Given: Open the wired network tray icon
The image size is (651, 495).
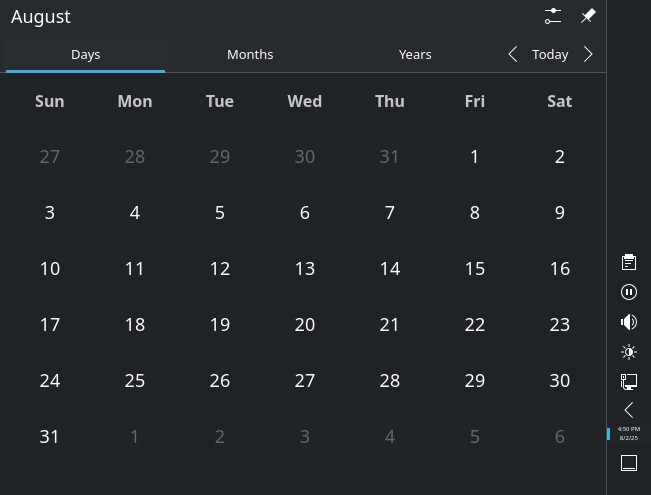Looking at the screenshot, I should [x=629, y=381].
